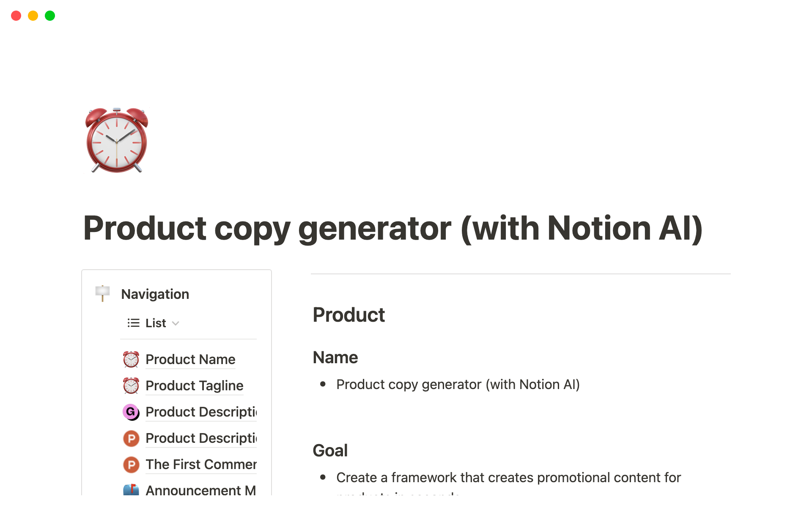Image resolution: width=812 pixels, height=508 pixels.
Task: Click the red close button
Action: pos(16,16)
